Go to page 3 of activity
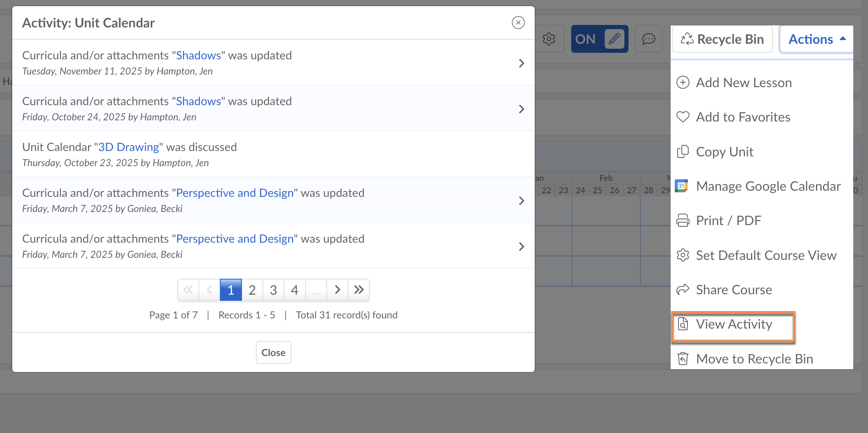This screenshot has width=868, height=433. pos(274,290)
